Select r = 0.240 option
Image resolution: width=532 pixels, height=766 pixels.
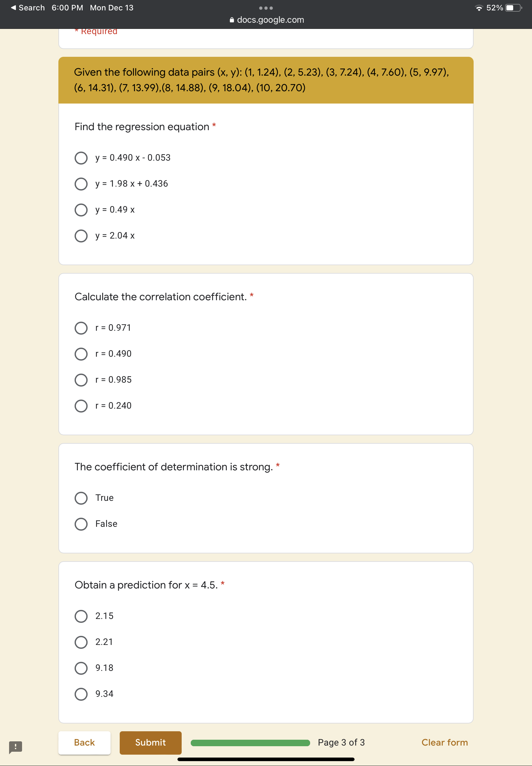81,406
